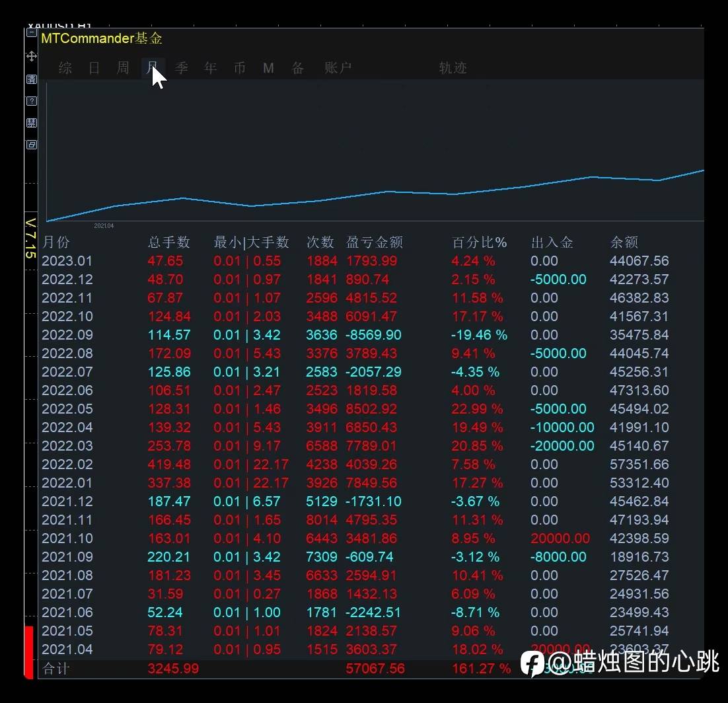Screen dimensions: 728x703
Task: Click the minus collapse icon above the move icon
Action: point(31,33)
